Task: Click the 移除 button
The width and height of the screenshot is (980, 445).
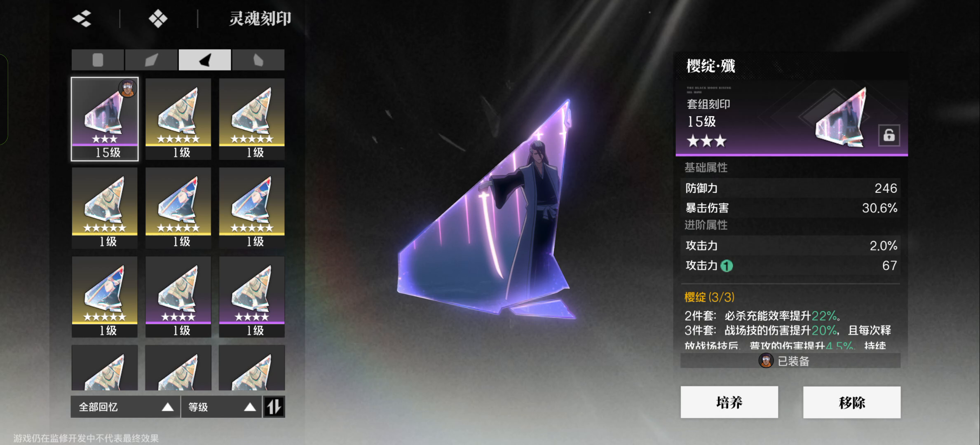Action: (852, 402)
